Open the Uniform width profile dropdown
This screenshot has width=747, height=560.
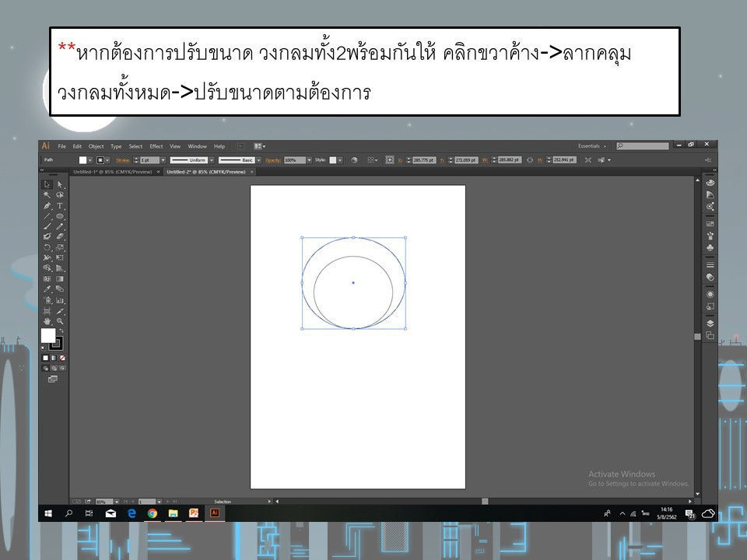point(212,160)
